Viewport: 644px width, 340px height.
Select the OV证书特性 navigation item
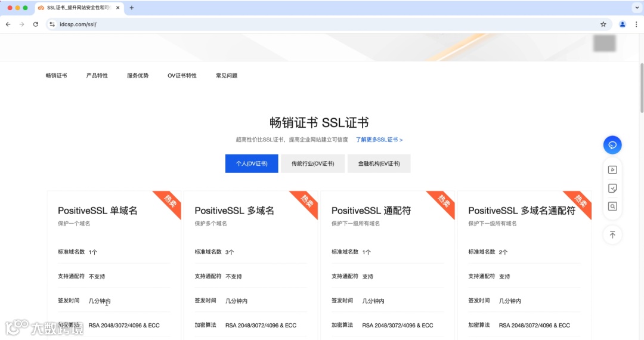(x=182, y=76)
